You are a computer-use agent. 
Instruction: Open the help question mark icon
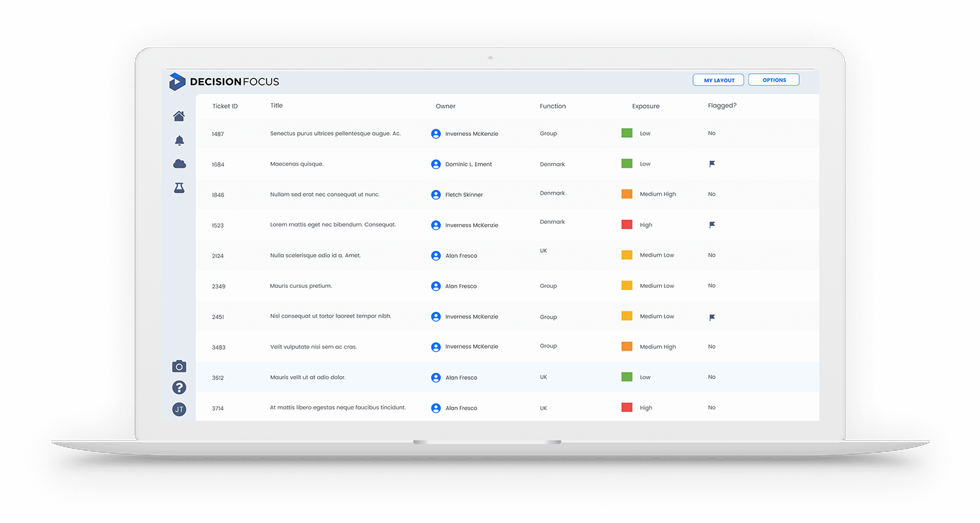coord(179,387)
